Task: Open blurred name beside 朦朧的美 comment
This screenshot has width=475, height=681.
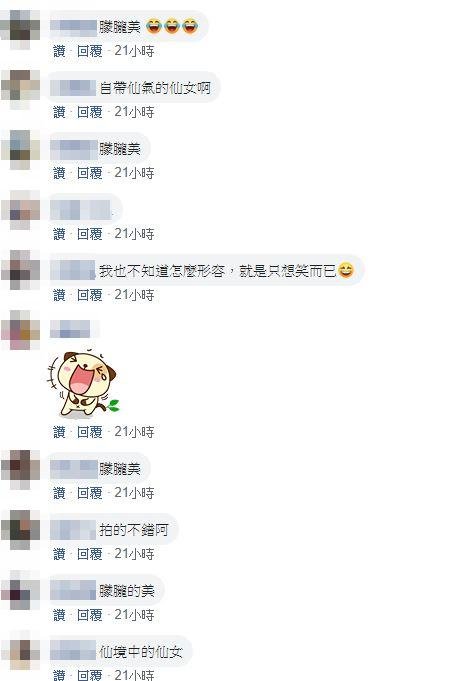Action: (73, 590)
